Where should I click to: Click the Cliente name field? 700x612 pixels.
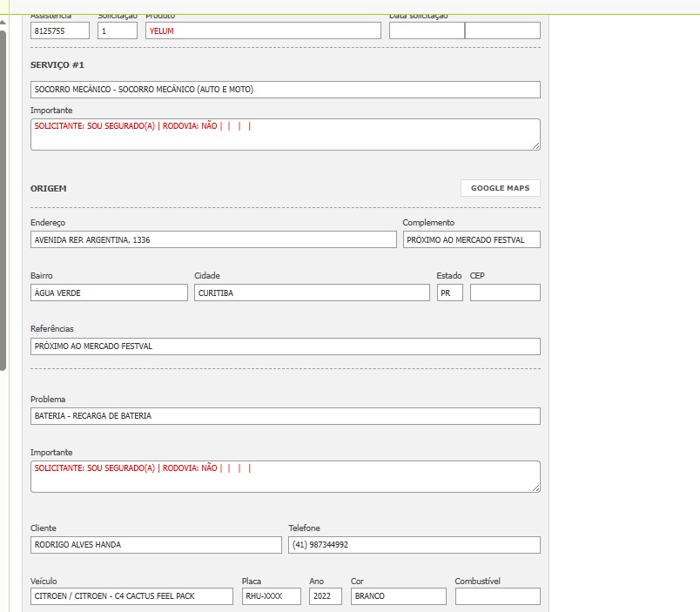pyautogui.click(x=156, y=545)
